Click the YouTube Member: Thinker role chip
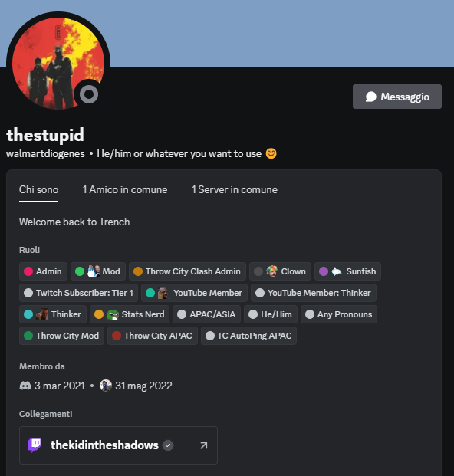Viewport: 454px width, 476px height. tap(314, 293)
